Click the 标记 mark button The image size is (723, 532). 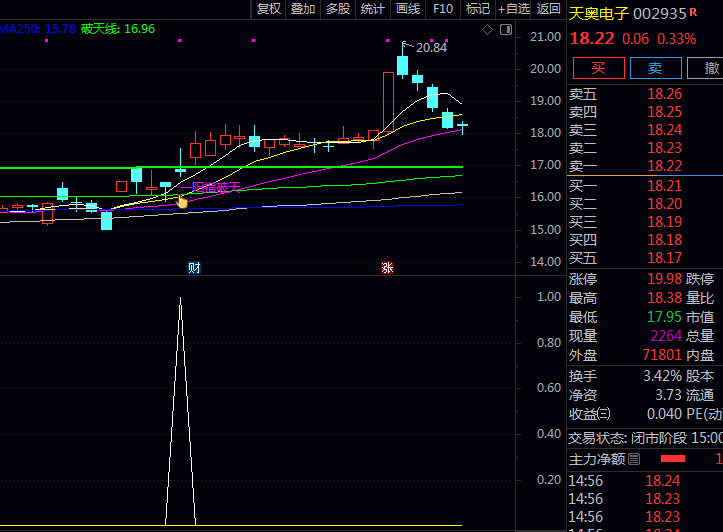tap(478, 9)
